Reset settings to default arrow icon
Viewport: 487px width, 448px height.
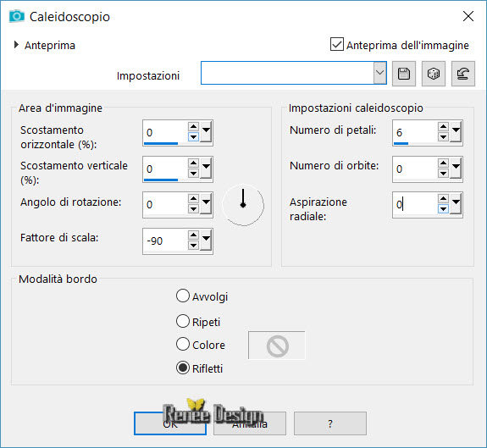pos(463,74)
